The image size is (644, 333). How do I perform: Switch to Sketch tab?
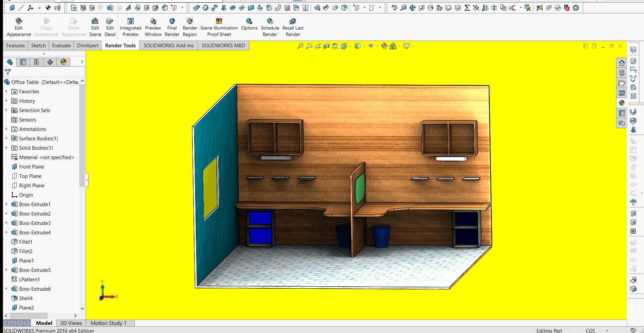(38, 46)
